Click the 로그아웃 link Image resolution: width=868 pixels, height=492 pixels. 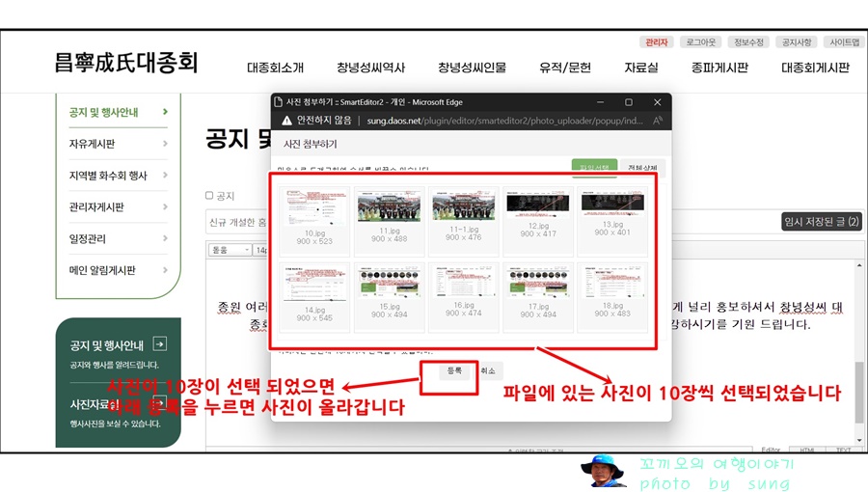701,42
